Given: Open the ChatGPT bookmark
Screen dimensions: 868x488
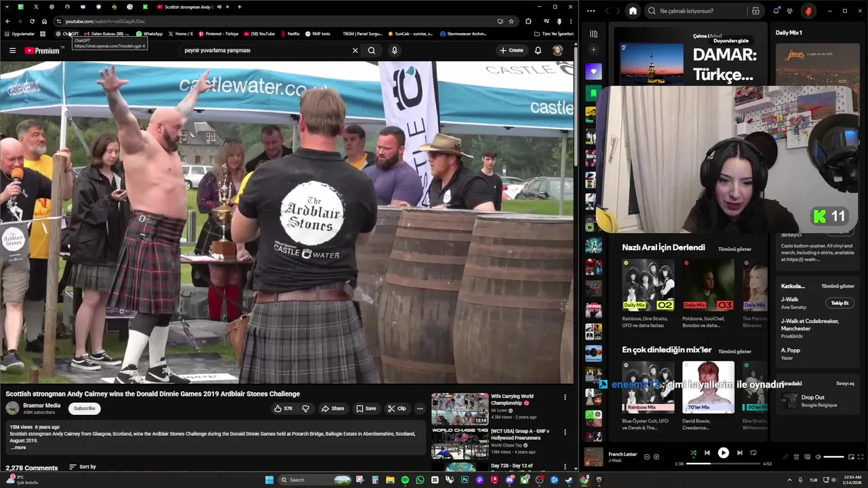Looking at the screenshot, I should (68, 34).
